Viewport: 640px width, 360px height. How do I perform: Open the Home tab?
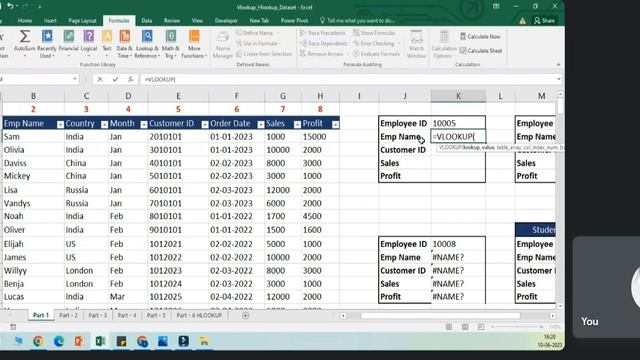click(x=25, y=20)
